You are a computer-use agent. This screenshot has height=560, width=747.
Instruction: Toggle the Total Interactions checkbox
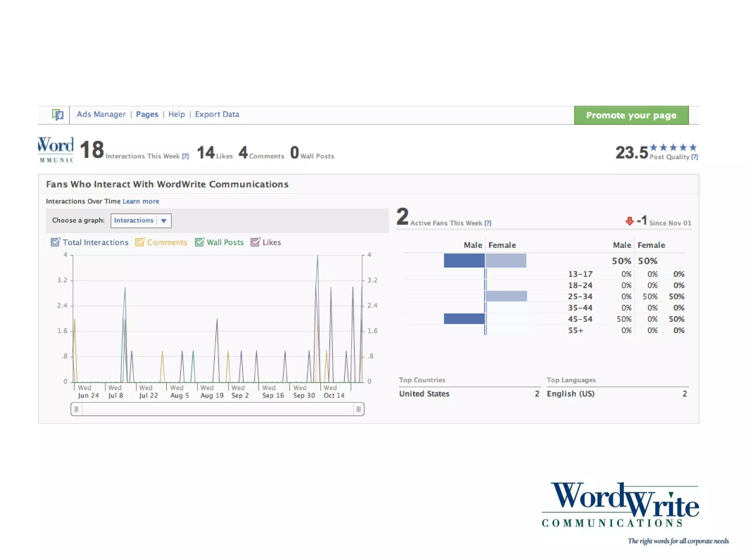[x=55, y=242]
